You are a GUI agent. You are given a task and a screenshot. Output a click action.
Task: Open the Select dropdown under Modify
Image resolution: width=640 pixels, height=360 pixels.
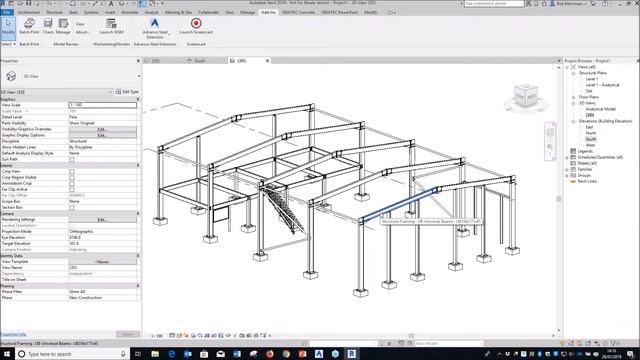[8, 44]
